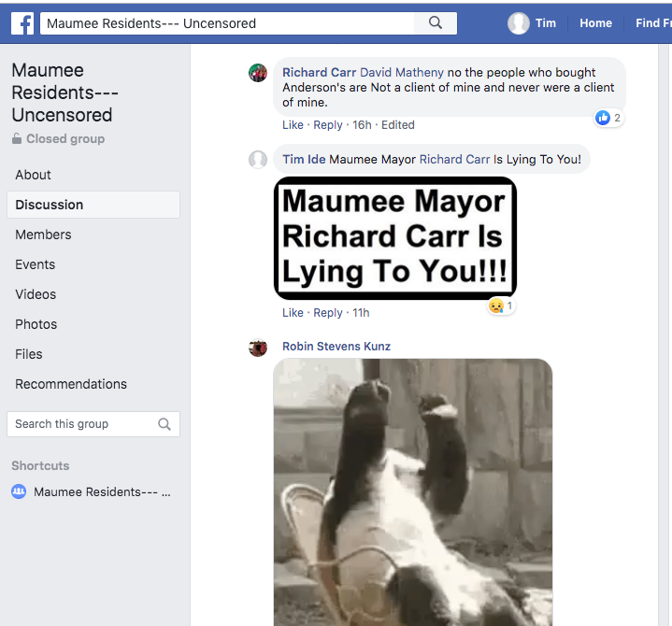Viewport: 672px width, 626px height.
Task: Like Richard Carr's comment
Action: tap(293, 125)
